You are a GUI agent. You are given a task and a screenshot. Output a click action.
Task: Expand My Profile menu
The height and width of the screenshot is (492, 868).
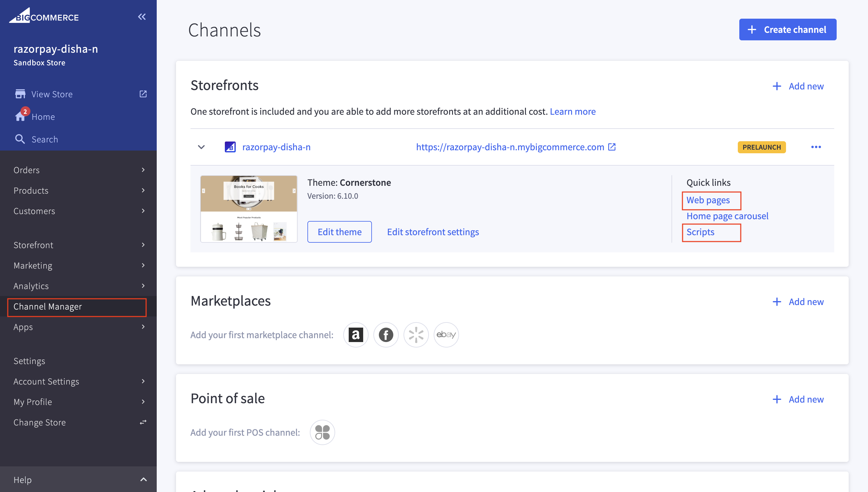[x=78, y=402]
